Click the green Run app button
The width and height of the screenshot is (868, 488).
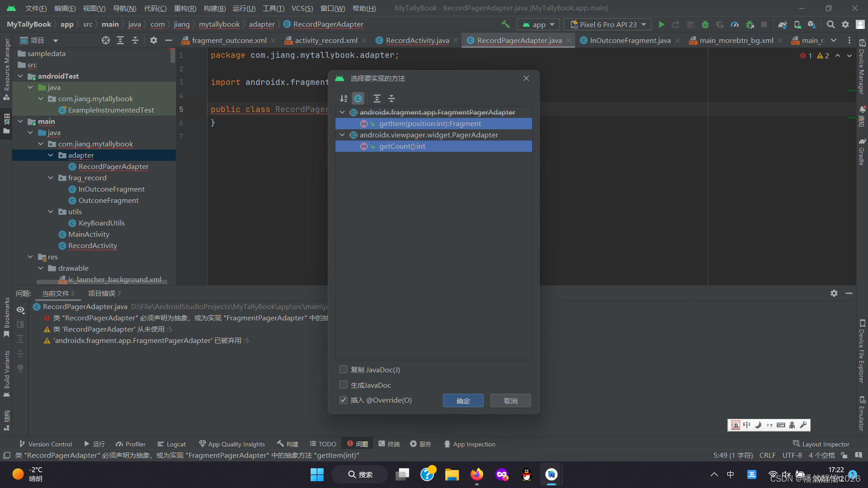pyautogui.click(x=661, y=24)
